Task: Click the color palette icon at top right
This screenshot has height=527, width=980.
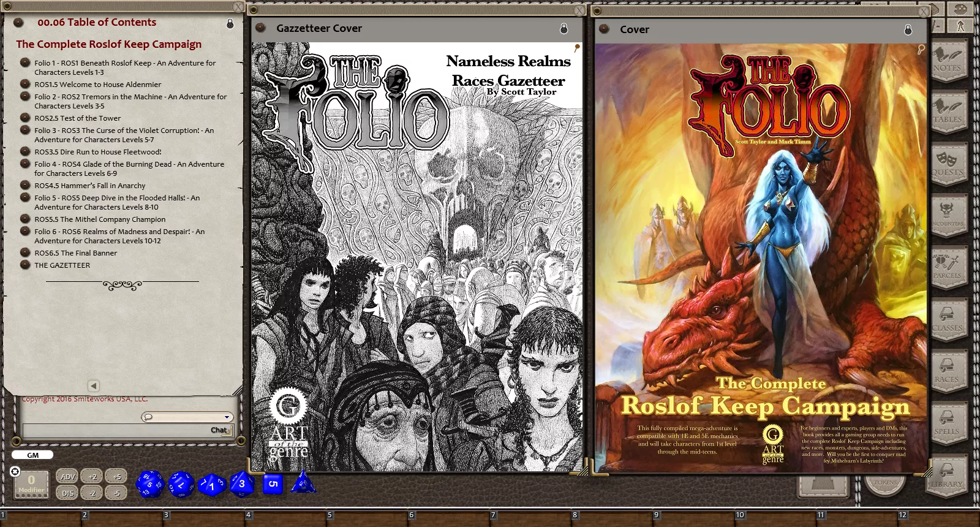Action: (x=961, y=9)
